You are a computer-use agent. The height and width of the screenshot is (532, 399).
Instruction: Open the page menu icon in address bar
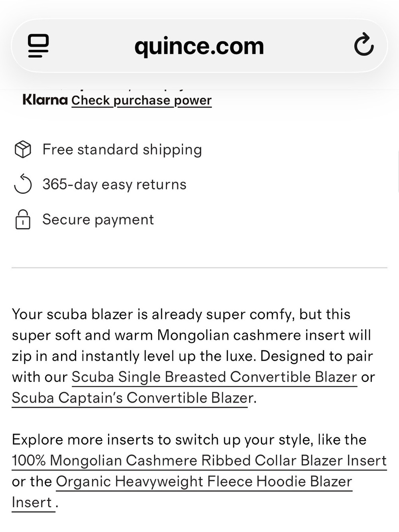coord(38,45)
